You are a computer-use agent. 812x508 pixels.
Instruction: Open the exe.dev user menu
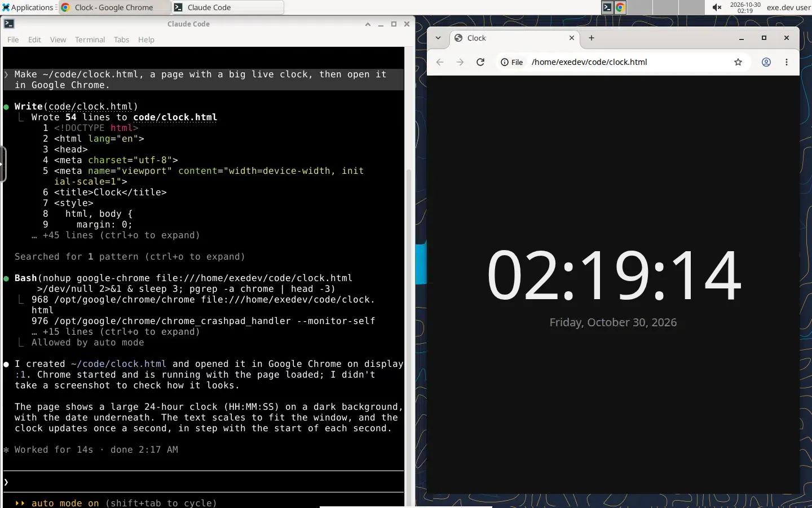[788, 7]
